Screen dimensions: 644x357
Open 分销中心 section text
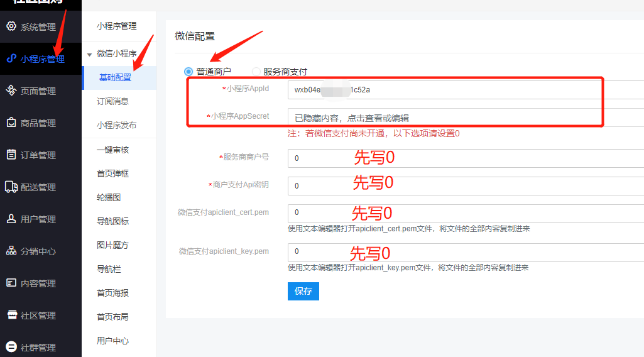pos(38,251)
